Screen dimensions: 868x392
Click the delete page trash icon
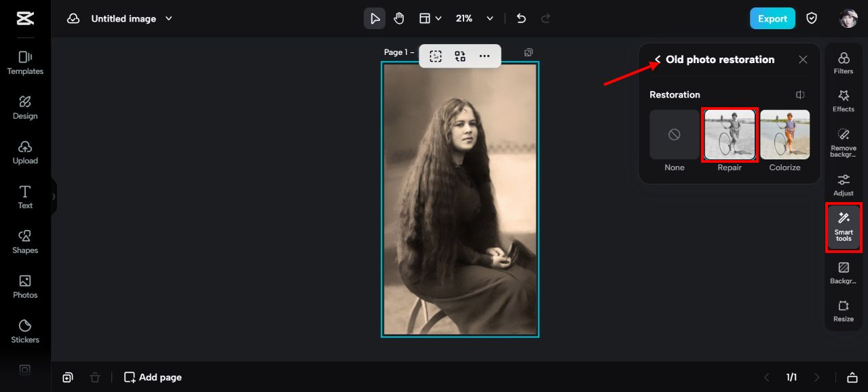click(x=95, y=377)
